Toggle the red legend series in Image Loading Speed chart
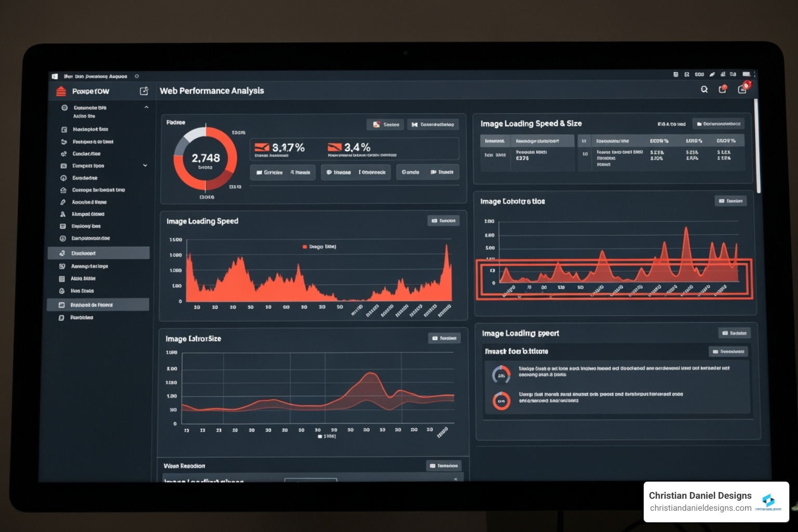Viewport: 798px width, 532px height. pos(305,247)
